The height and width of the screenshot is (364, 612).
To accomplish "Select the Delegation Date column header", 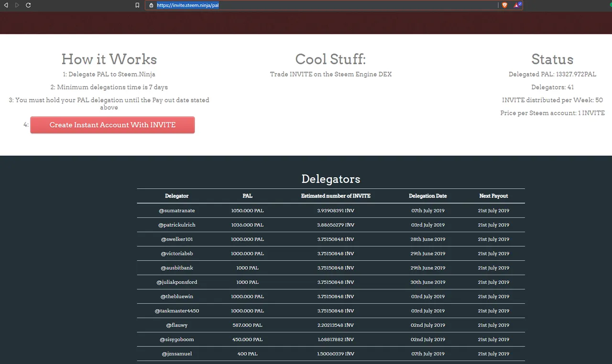I will pyautogui.click(x=428, y=196).
